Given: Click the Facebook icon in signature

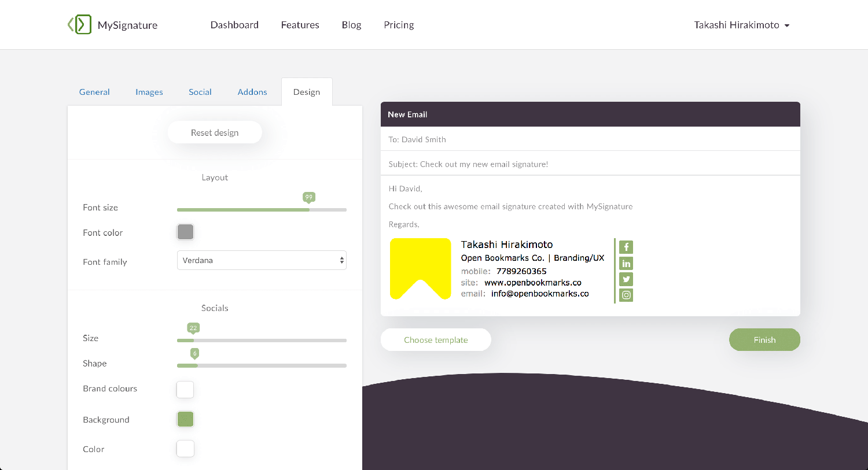Looking at the screenshot, I should click(626, 247).
